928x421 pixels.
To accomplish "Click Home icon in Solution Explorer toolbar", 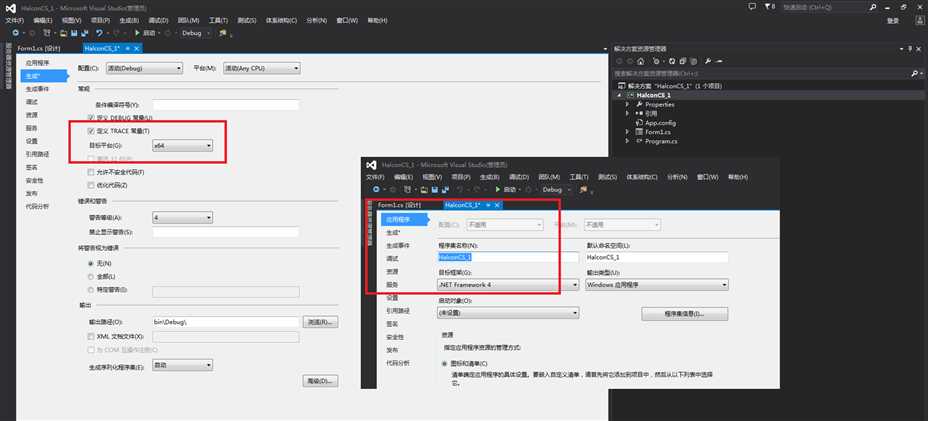I will tap(640, 61).
